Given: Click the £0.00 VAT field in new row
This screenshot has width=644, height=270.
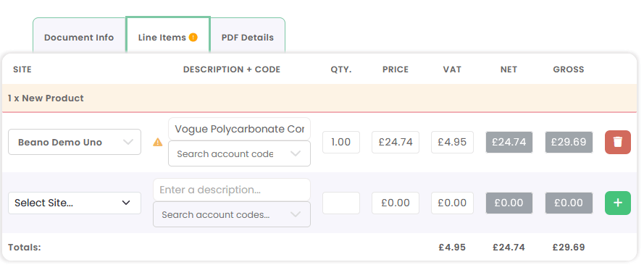Looking at the screenshot, I should click(x=452, y=203).
